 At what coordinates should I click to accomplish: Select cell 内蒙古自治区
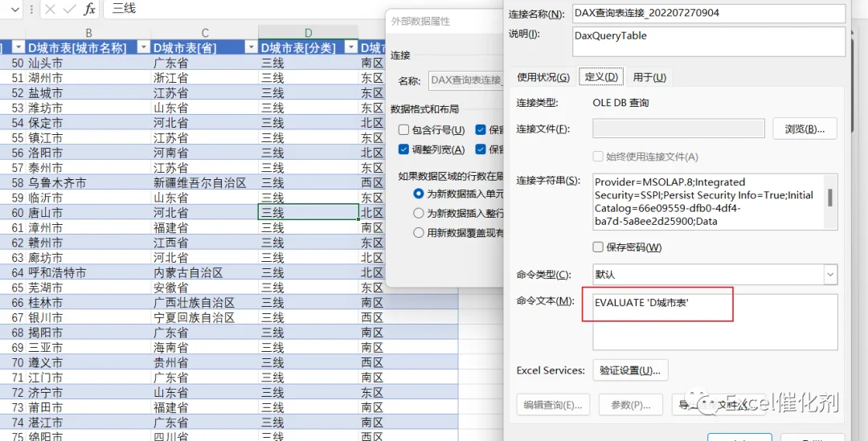point(205,273)
